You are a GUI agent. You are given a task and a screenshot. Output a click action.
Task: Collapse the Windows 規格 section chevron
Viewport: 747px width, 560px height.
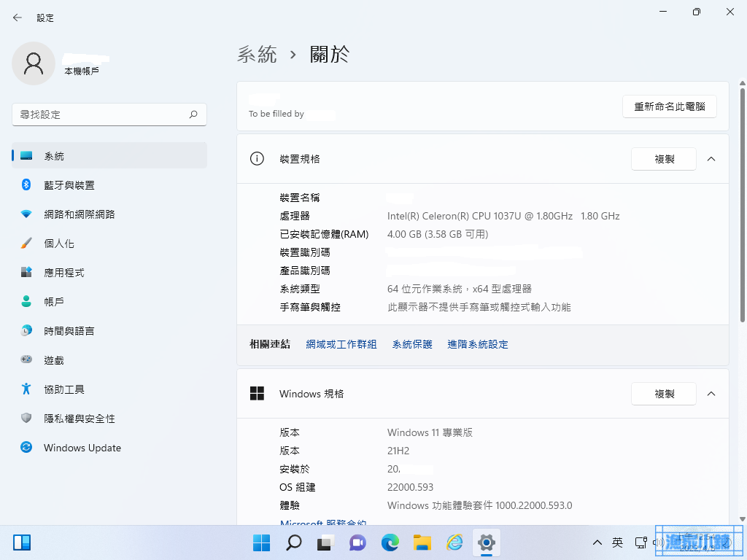click(x=711, y=394)
